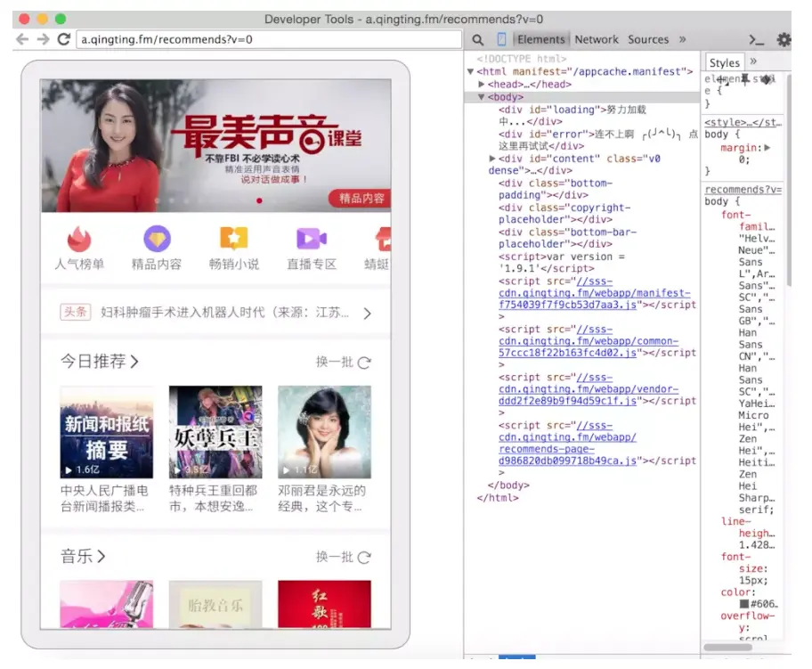The height and width of the screenshot is (669, 812).
Task: Open 直播专区 with the video icon
Action: (311, 239)
